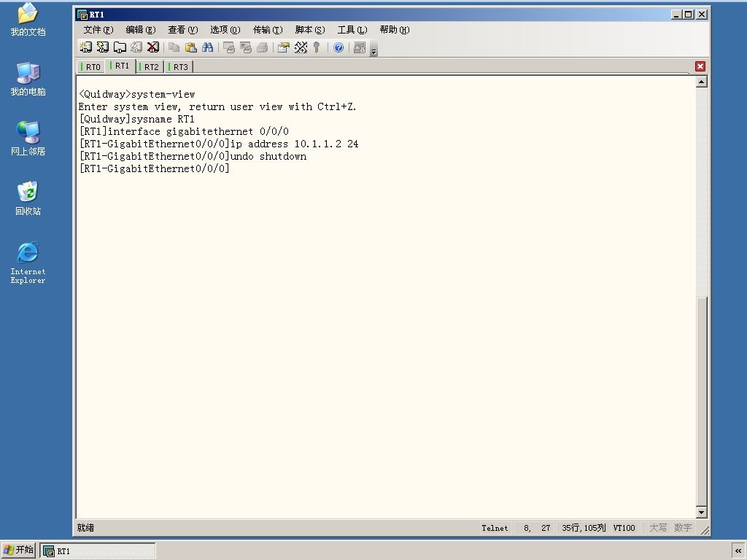Click the RT1 taskbar button
This screenshot has height=560, width=747.
(98, 551)
